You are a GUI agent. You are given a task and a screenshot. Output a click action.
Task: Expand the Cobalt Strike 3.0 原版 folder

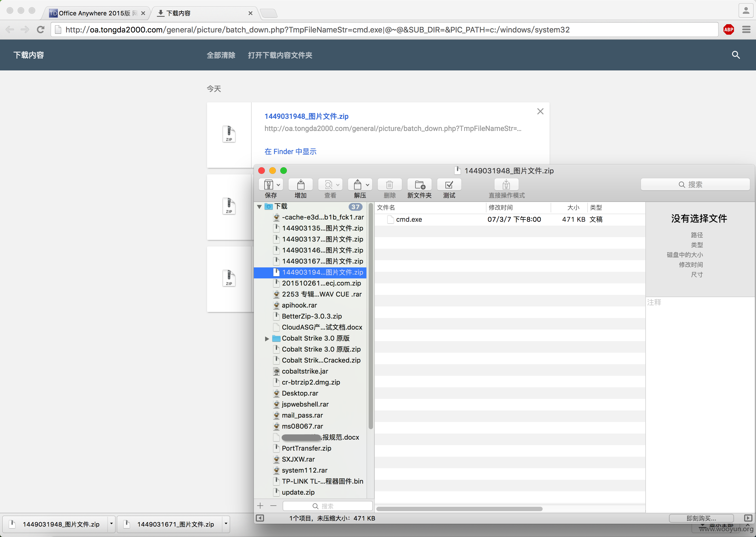267,339
